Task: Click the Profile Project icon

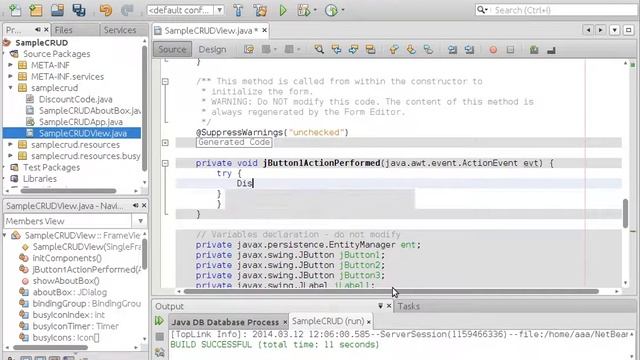Action: click(x=331, y=10)
